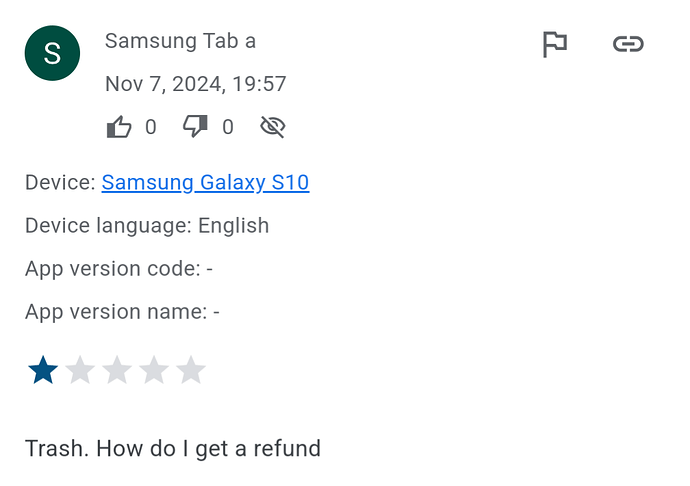Viewport: 690px width, 486px height.
Task: Flag this review as inappropriate
Action: [x=554, y=44]
